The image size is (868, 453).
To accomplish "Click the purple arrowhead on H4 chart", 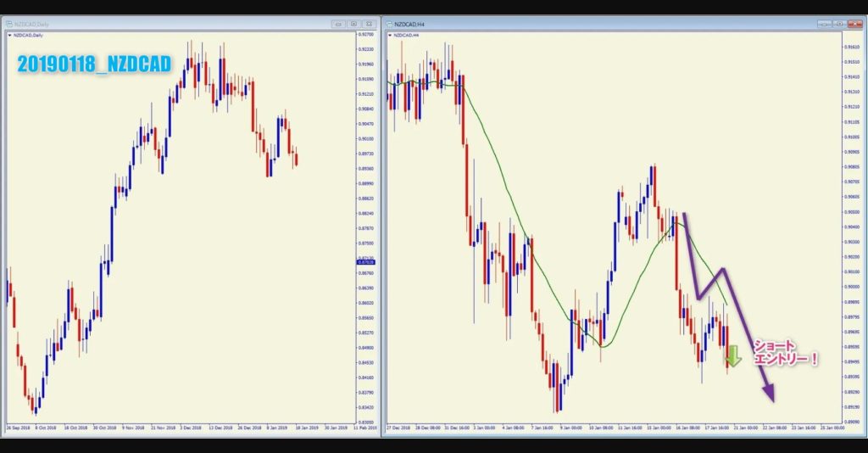I will tap(769, 392).
